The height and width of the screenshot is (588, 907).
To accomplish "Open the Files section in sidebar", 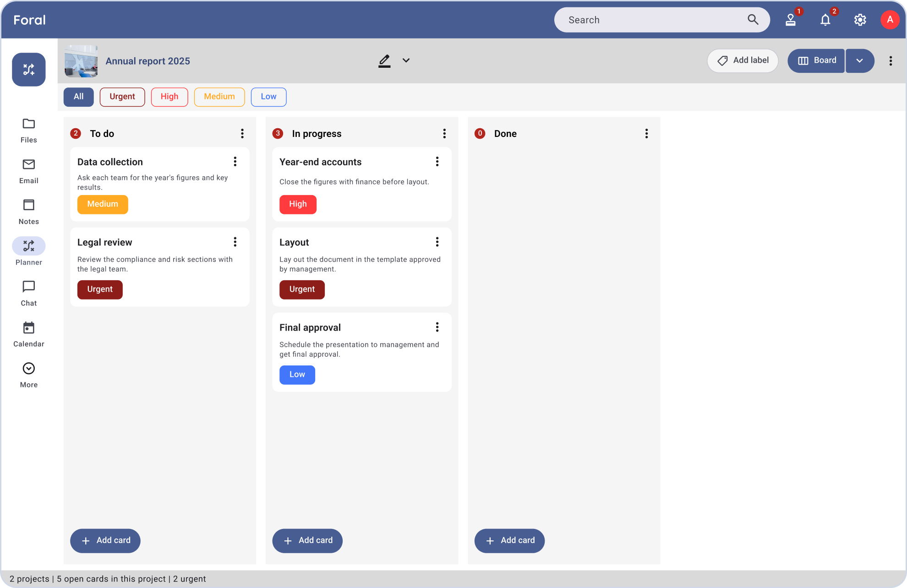I will (x=28, y=131).
